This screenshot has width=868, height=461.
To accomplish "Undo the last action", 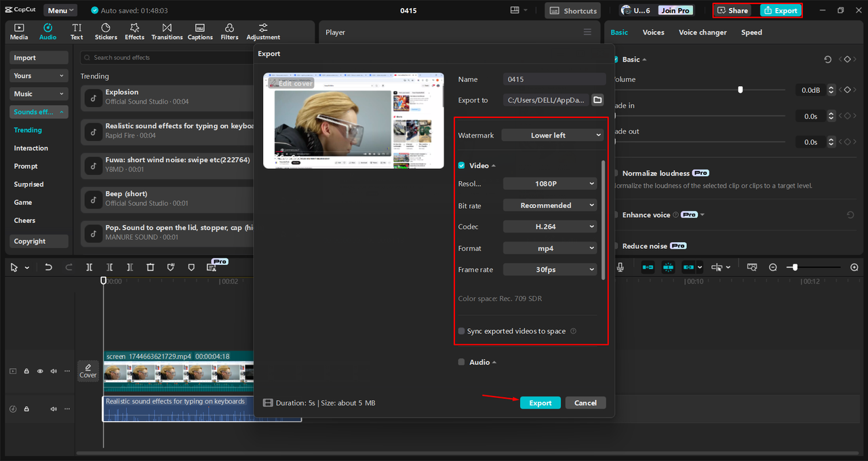I will [x=47, y=266].
